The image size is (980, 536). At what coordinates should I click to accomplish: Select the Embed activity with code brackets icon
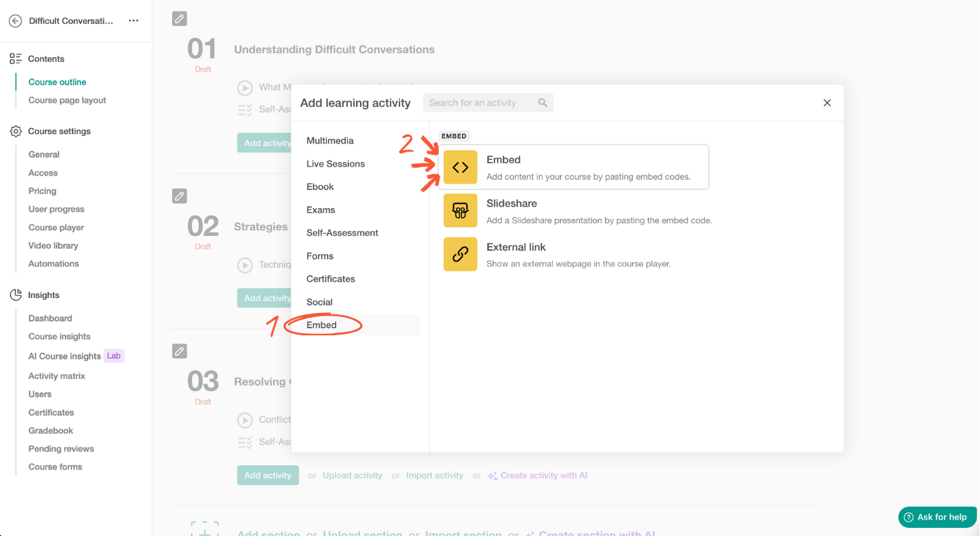point(460,167)
